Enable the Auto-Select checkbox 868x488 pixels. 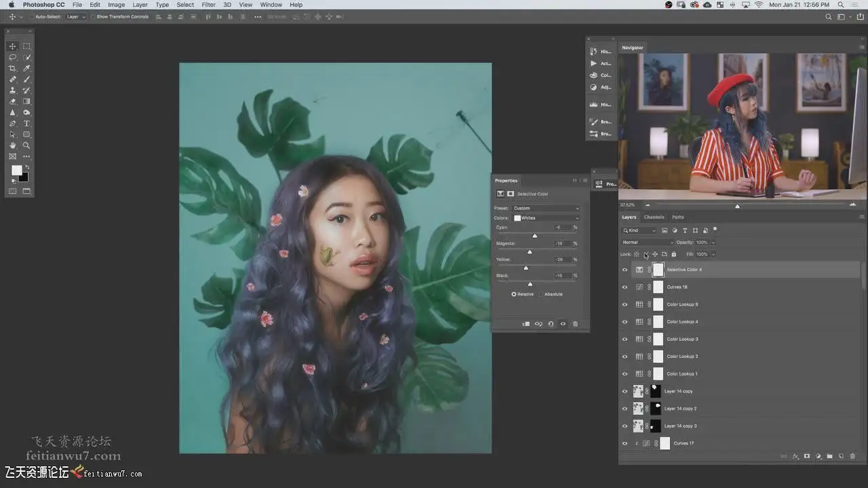click(31, 16)
